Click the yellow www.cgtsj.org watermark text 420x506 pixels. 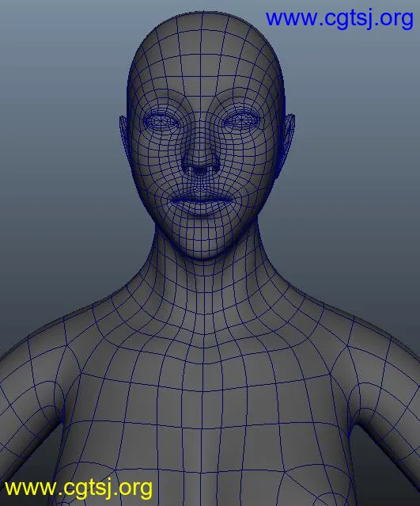pyautogui.click(x=78, y=489)
